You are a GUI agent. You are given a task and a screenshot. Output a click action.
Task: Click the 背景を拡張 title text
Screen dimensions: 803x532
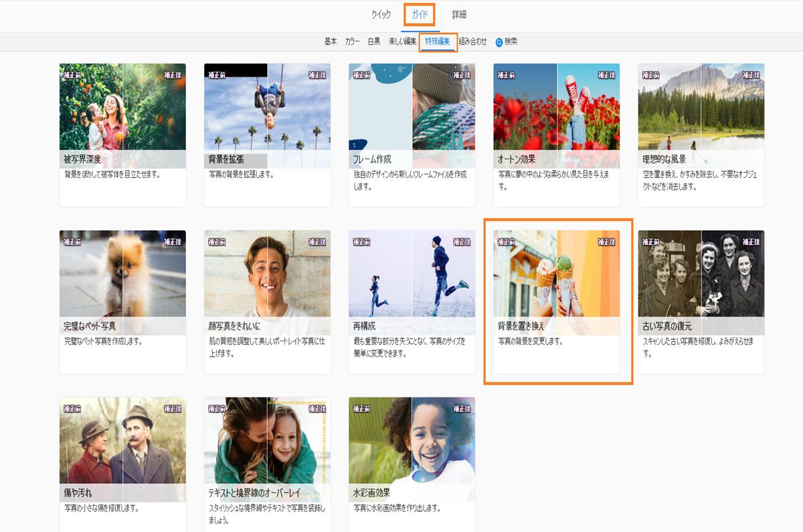point(226,160)
